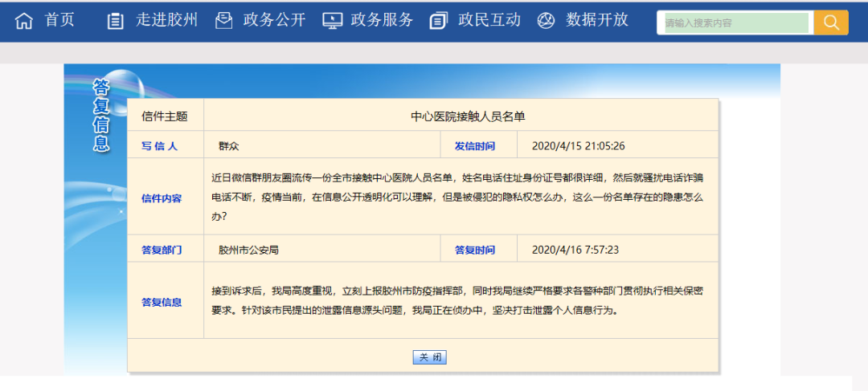Click the 答复时间 label
This screenshot has width=868, height=391.
pos(475,250)
